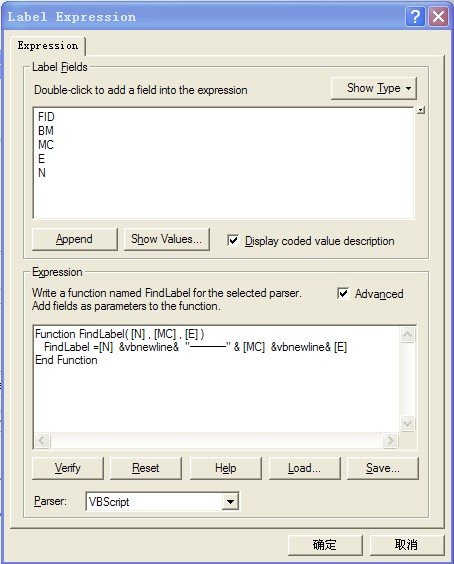
Task: Open the Show Type dropdown
Action: [374, 88]
